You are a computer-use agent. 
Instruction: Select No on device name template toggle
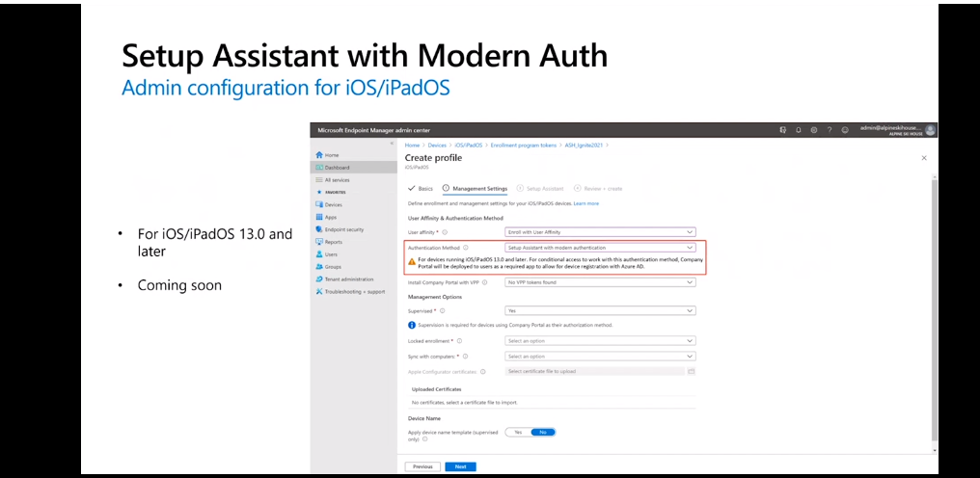click(x=543, y=432)
